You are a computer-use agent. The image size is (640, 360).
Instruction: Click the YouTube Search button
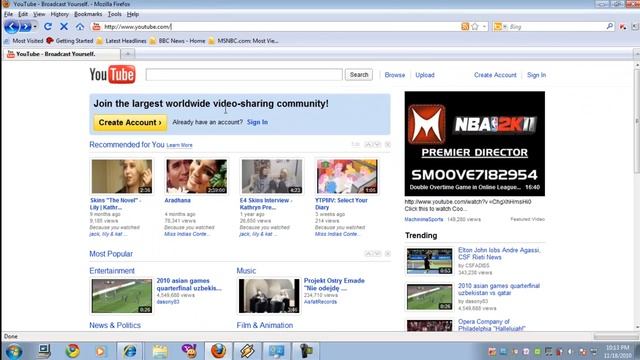click(359, 75)
